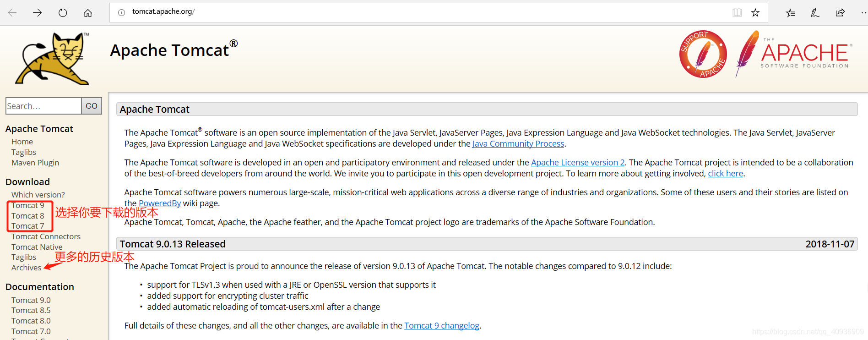Click the browser forward arrow
The image size is (868, 340).
pos(38,12)
